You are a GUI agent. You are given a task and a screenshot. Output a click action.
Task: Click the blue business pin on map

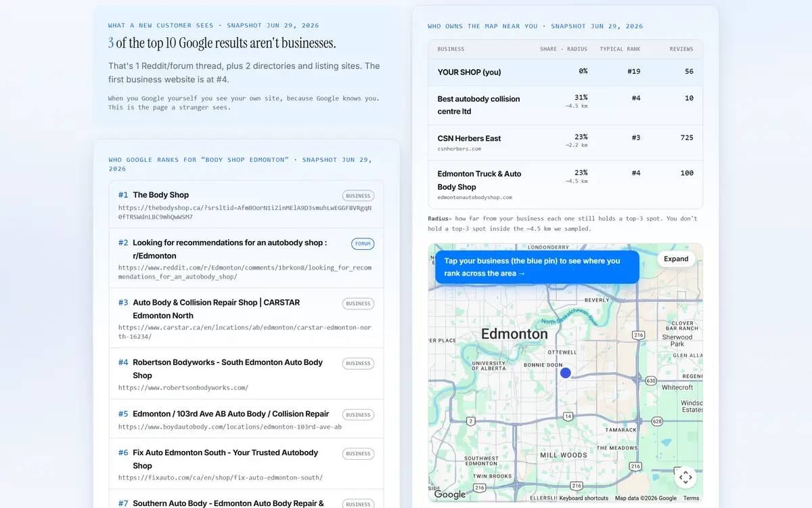click(566, 373)
